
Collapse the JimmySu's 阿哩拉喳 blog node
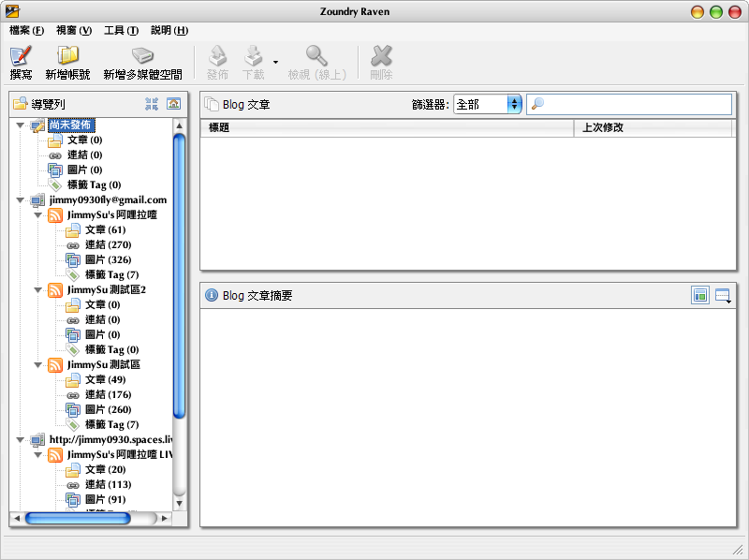38,215
